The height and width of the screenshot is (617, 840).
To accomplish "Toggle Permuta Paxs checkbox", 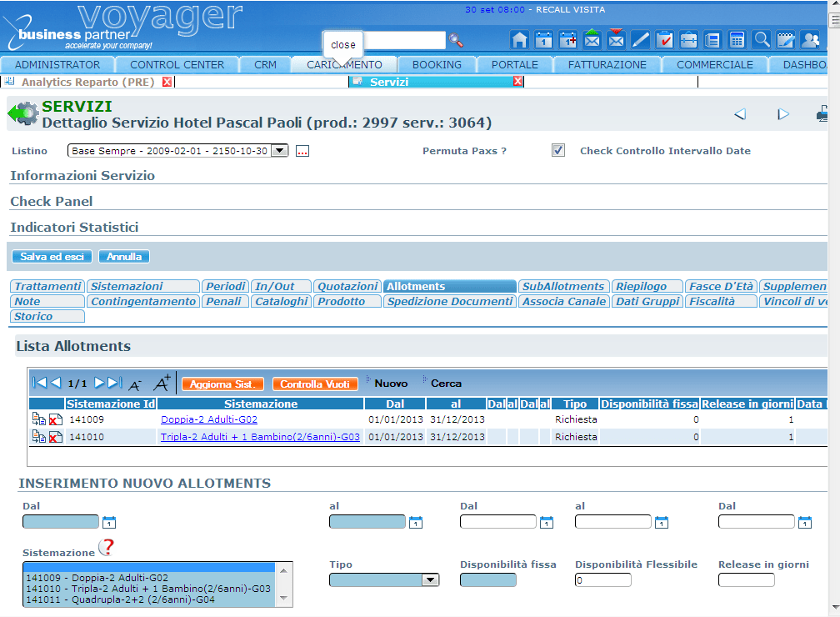I will pos(558,151).
